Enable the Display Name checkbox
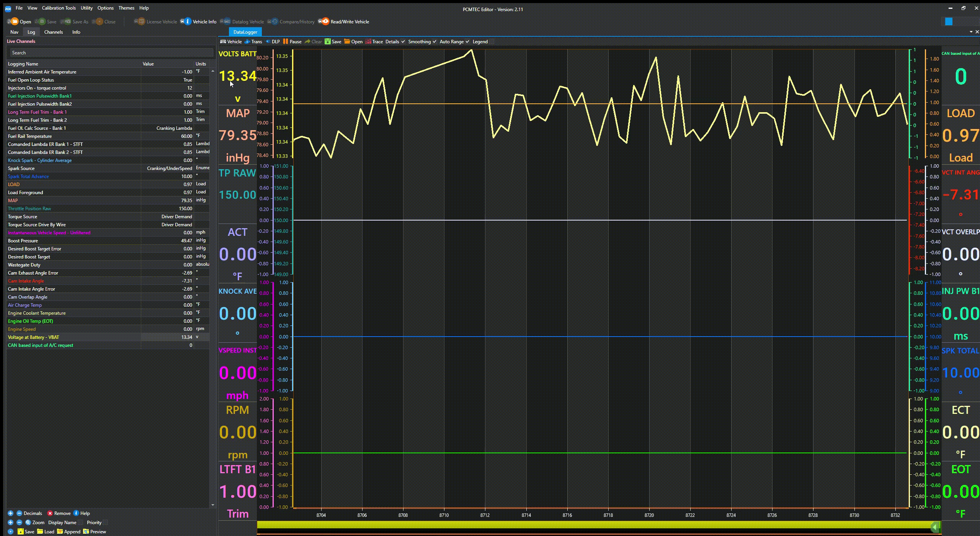The width and height of the screenshot is (980, 536). (x=81, y=523)
